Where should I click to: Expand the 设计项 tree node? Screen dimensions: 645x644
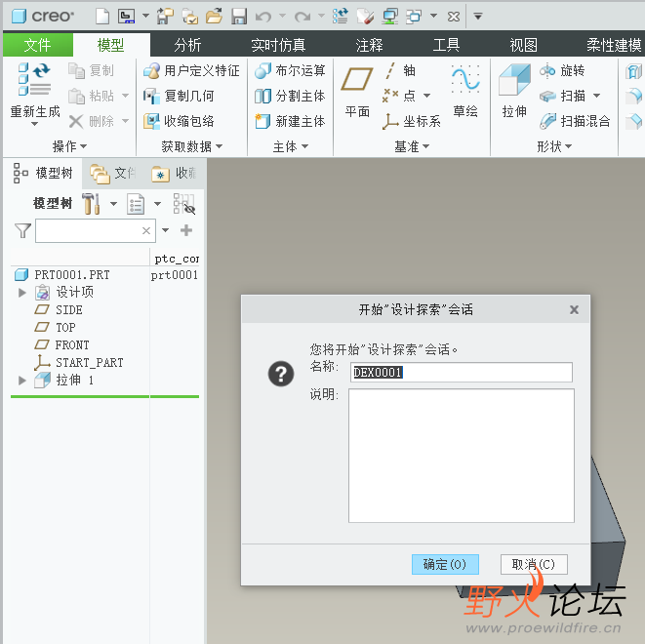point(22,293)
